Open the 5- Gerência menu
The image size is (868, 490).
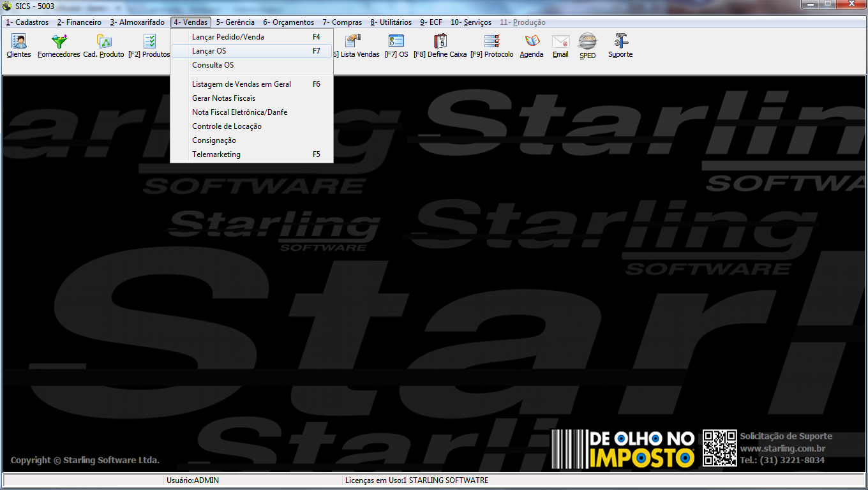click(236, 22)
